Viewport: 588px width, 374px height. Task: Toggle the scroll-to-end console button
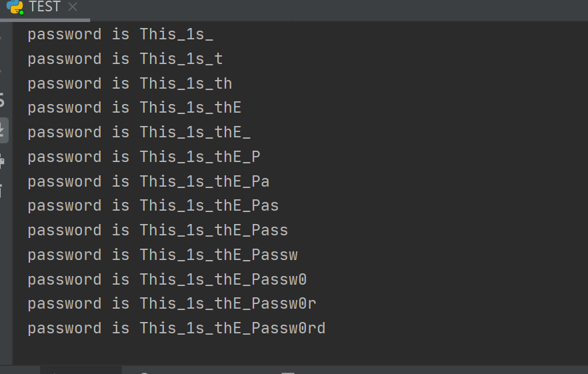(x=3, y=130)
